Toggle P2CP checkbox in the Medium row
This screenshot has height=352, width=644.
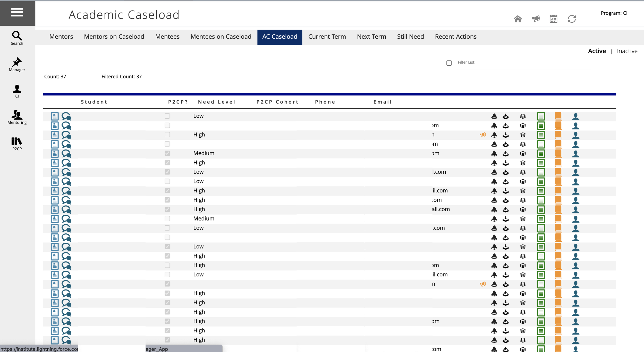167,153
